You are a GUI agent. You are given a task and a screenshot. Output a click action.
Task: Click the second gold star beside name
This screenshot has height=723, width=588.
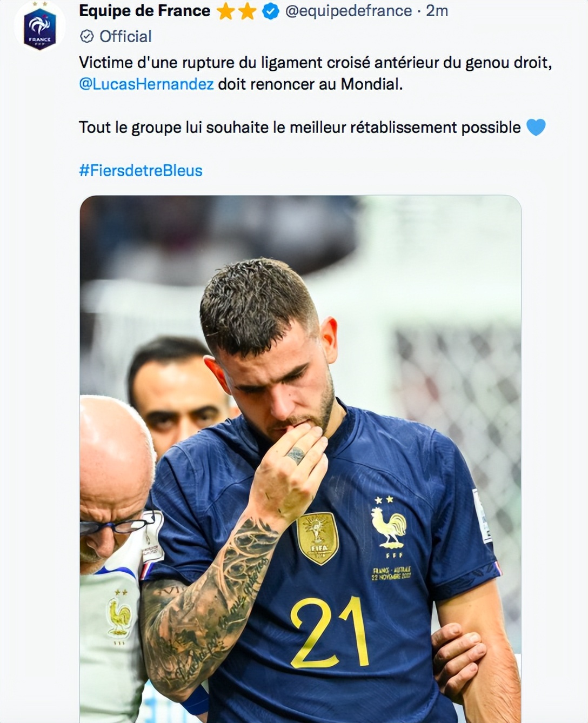247,11
